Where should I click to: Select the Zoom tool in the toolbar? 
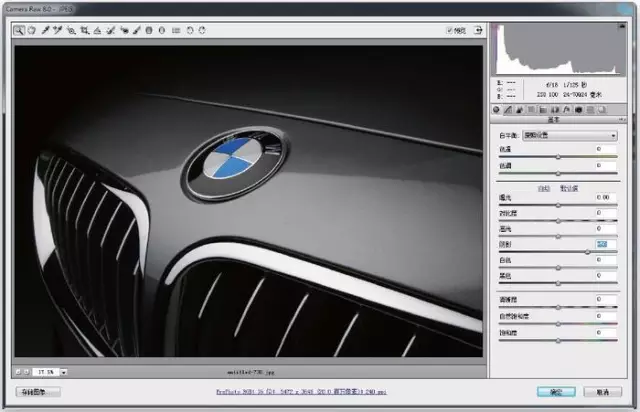click(x=19, y=30)
